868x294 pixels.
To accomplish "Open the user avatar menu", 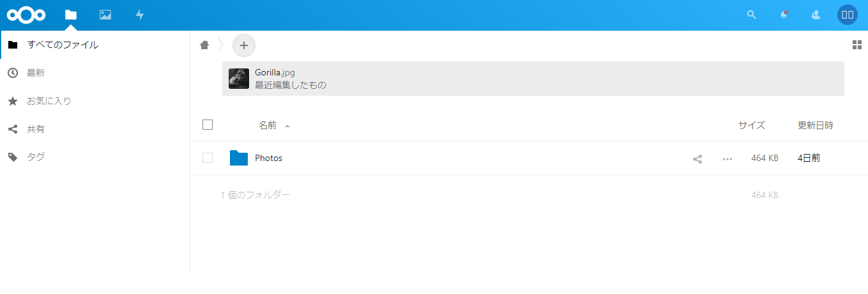I will (x=848, y=15).
